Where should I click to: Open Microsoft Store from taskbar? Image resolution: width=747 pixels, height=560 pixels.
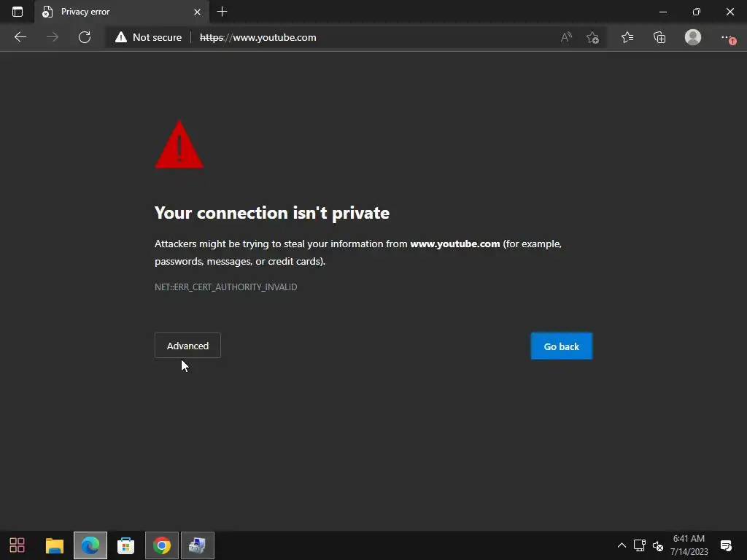click(125, 545)
